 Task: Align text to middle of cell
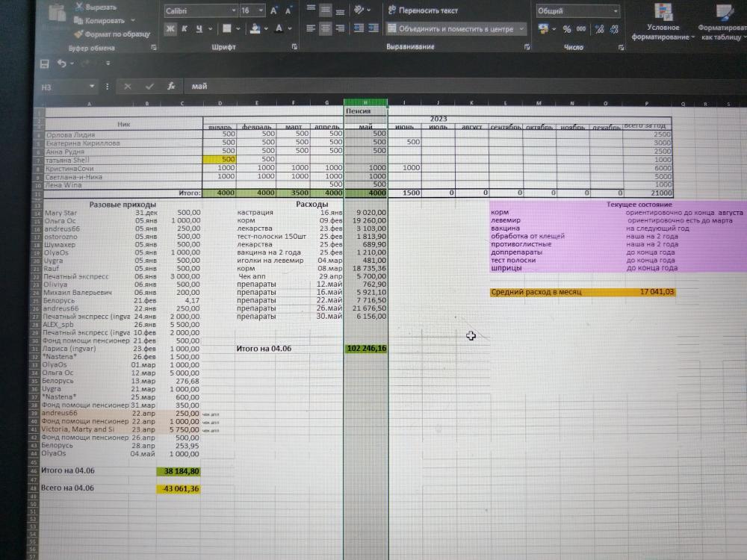326,10
